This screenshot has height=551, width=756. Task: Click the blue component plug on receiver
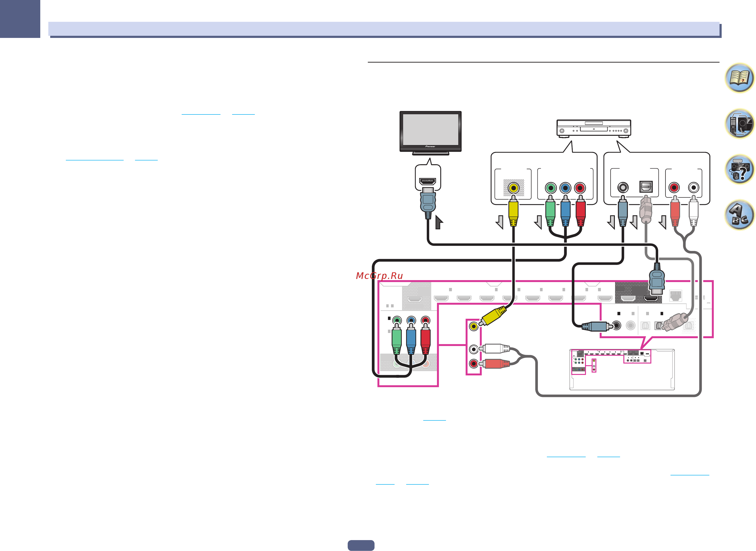pyautogui.click(x=411, y=338)
